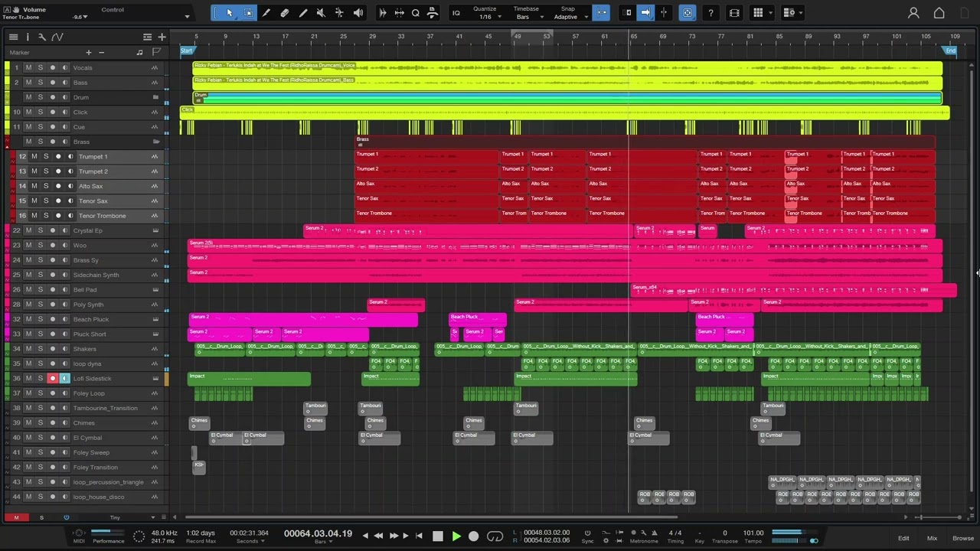Open the Edit view
The width and height of the screenshot is (980, 551).
(903, 538)
